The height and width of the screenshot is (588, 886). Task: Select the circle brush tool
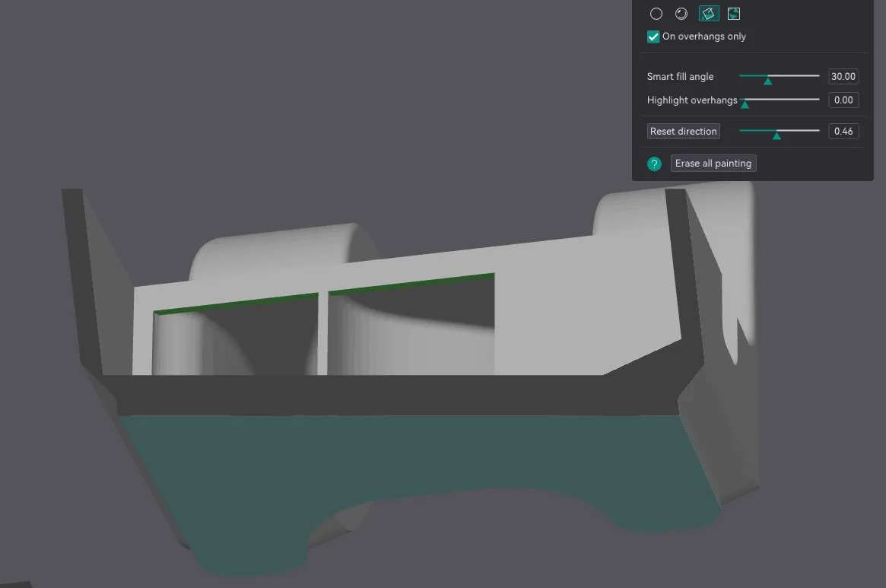coord(656,14)
